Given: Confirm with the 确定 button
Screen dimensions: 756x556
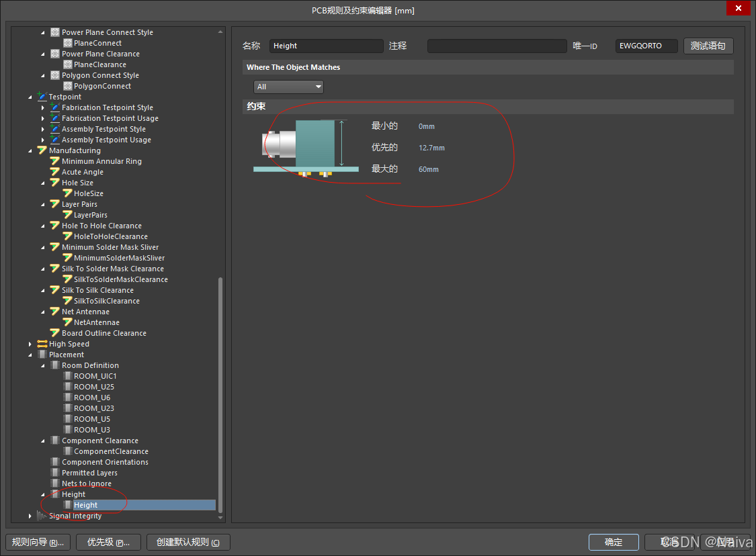Looking at the screenshot, I should (x=614, y=542).
